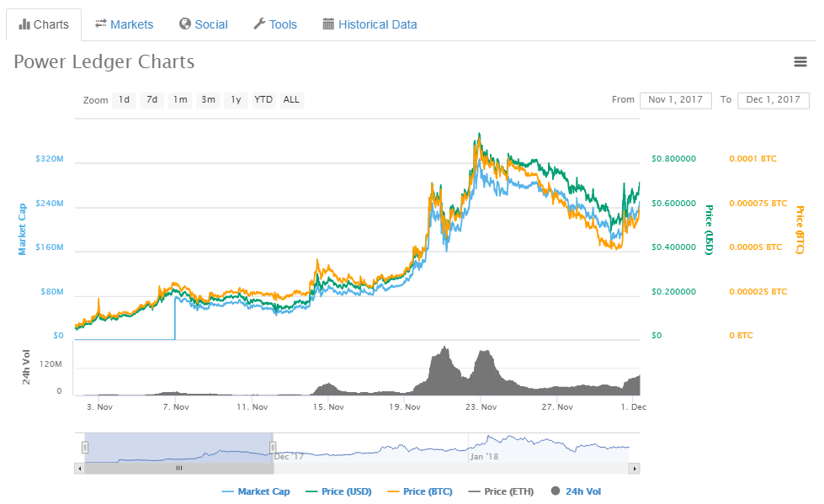Click the '0.000025 BTC' axis label
The height and width of the screenshot is (504, 824).
[x=758, y=292]
